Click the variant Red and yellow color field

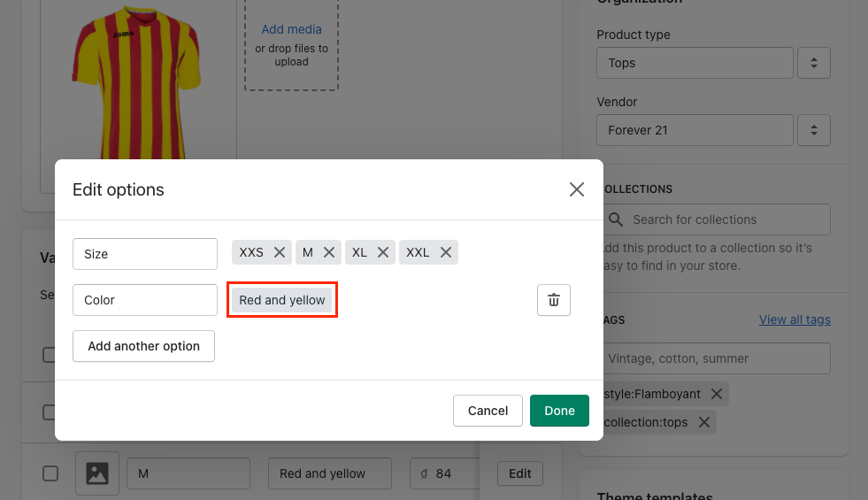coord(330,473)
